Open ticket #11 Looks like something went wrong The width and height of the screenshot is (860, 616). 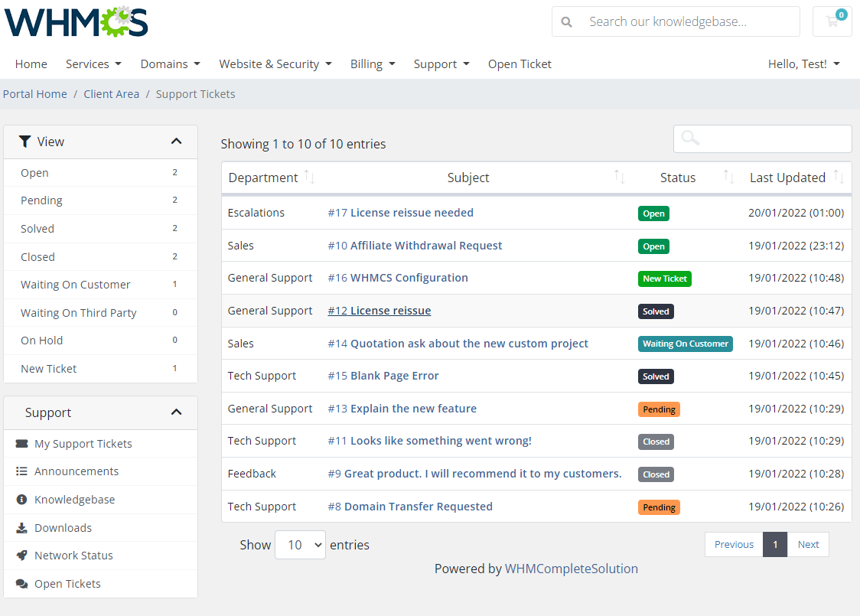tap(429, 441)
